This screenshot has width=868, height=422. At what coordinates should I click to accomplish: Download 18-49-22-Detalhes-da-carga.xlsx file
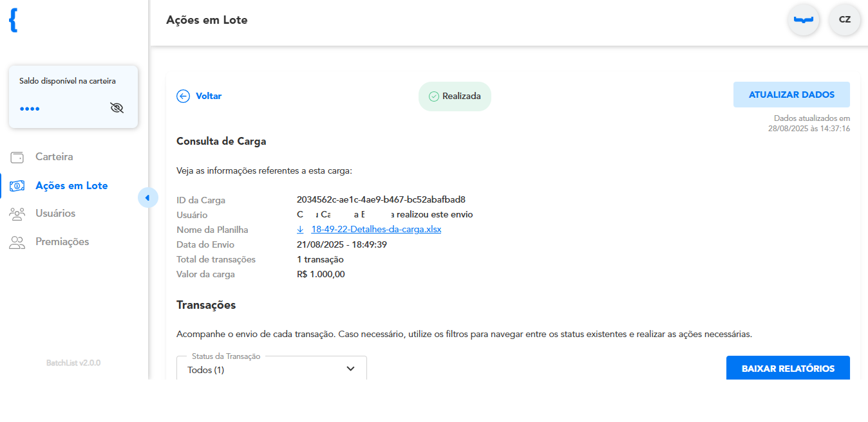[x=376, y=230]
